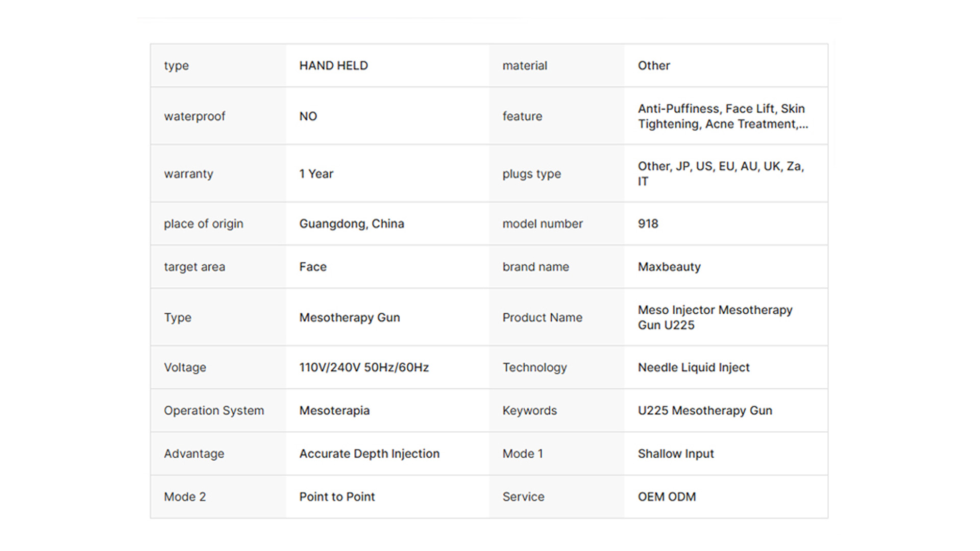Click the OEM ODM service value

coord(667,497)
